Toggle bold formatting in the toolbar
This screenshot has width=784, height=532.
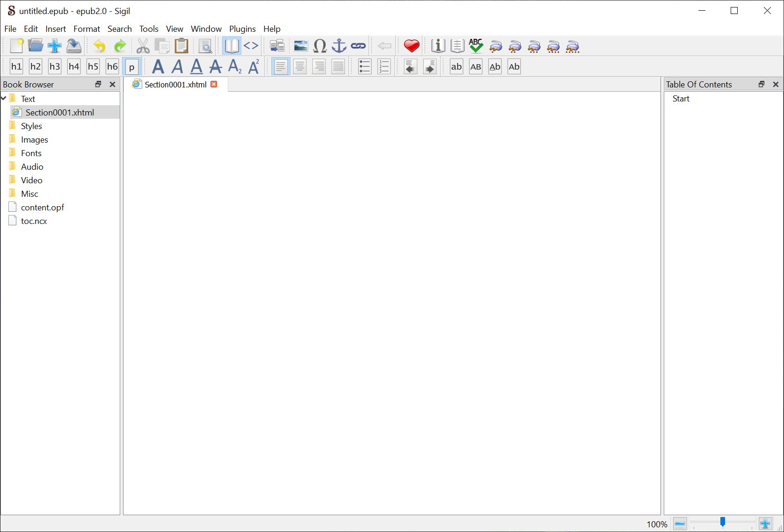pos(158,67)
